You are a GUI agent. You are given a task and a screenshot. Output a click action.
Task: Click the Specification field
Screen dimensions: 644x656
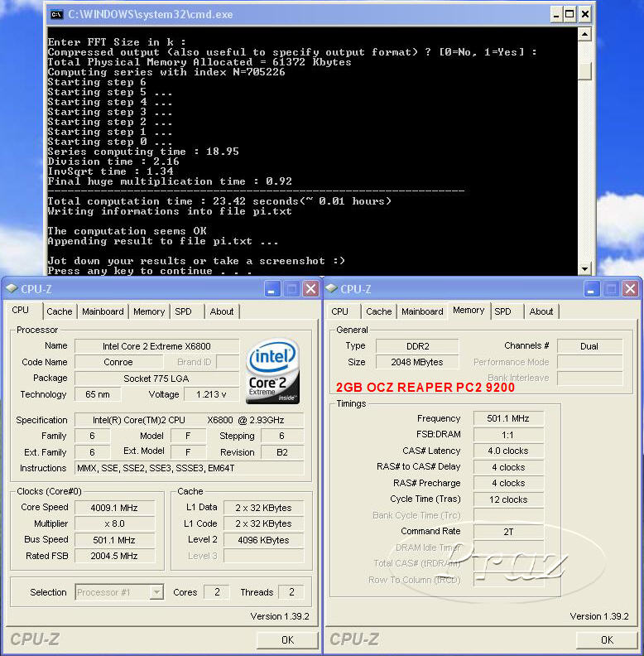pos(189,420)
